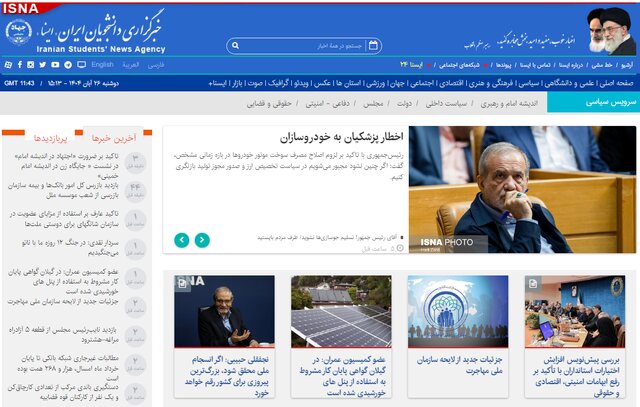
Task: Click the right-pointing carousel arrow
Action: [x=202, y=240]
